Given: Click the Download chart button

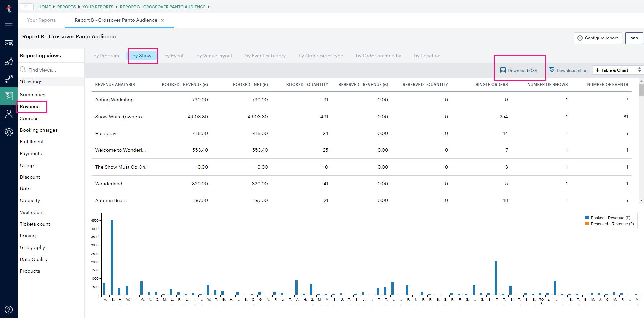Looking at the screenshot, I should coord(568,70).
